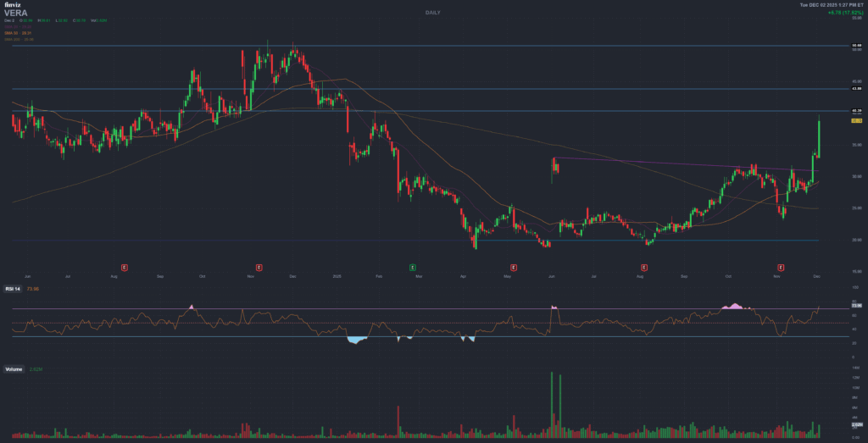Click the 40.39 horizontal line price tag
The width and height of the screenshot is (868, 443).
click(856, 111)
